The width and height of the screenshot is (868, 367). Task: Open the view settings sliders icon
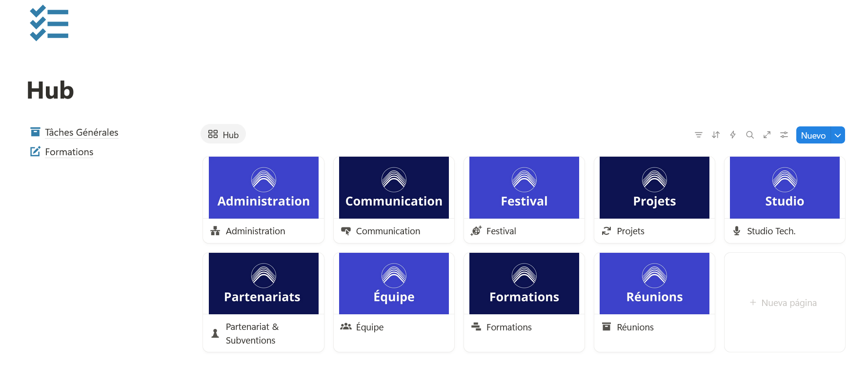pos(784,135)
